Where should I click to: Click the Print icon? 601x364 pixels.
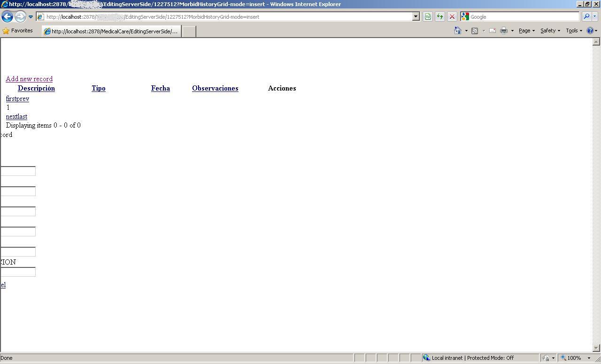click(504, 30)
